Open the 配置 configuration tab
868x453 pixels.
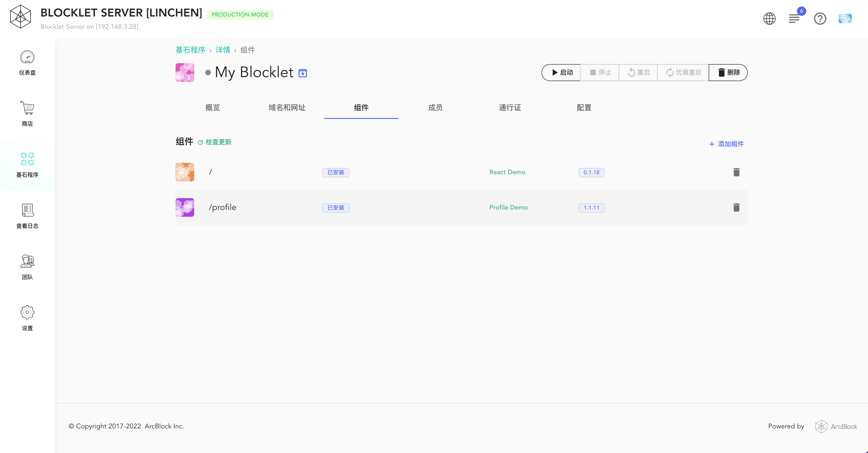(x=584, y=108)
